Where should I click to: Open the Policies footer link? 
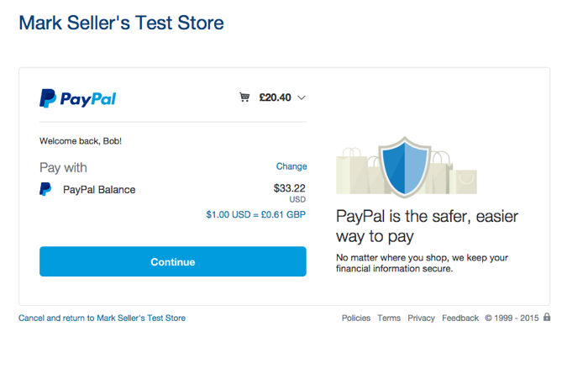[x=355, y=318]
